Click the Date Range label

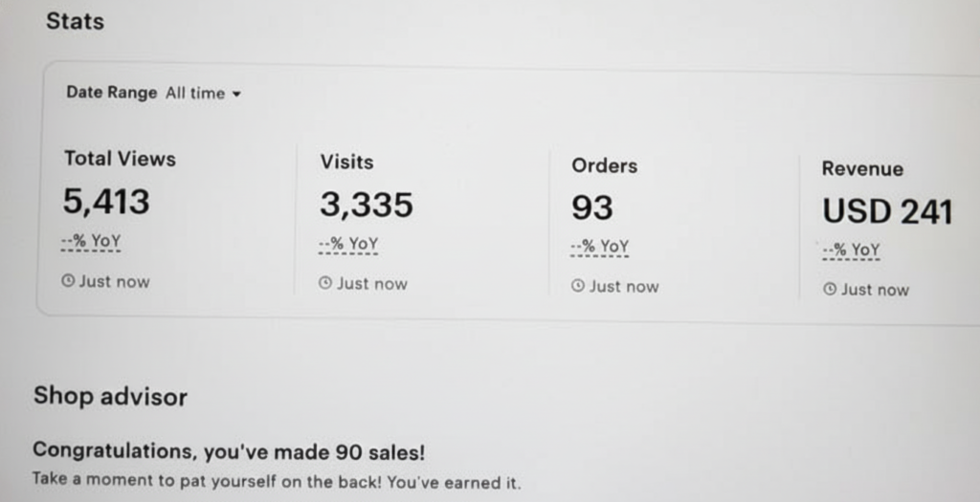tap(111, 93)
